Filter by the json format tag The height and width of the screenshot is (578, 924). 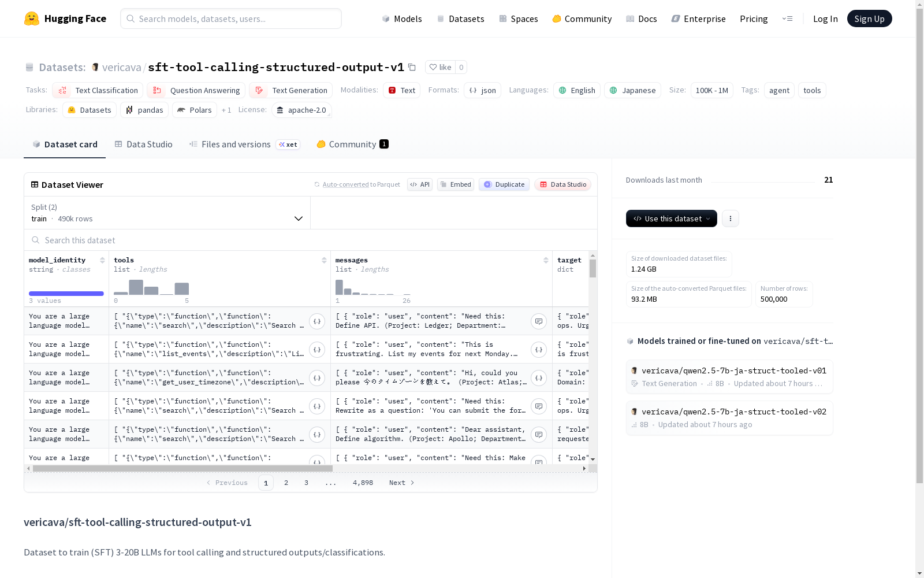482,90
